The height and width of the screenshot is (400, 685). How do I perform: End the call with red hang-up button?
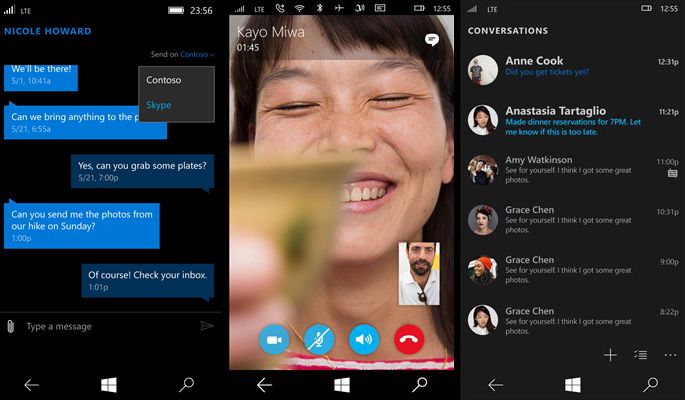pos(409,339)
